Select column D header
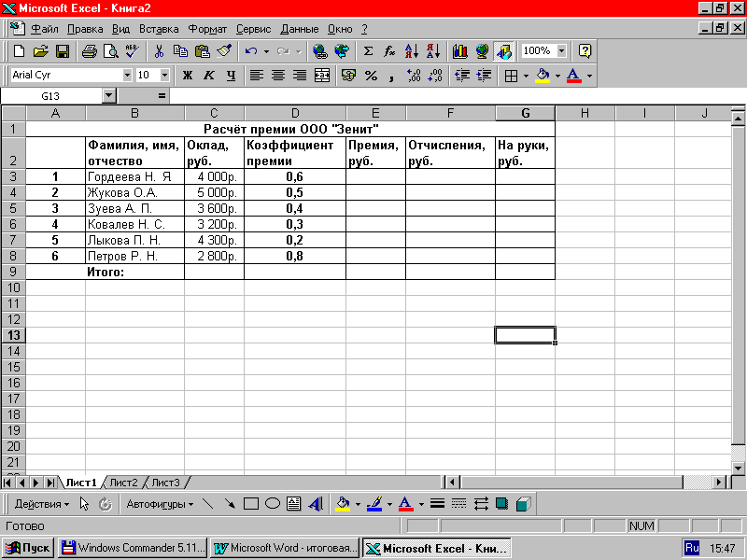This screenshot has width=747, height=560. [295, 113]
